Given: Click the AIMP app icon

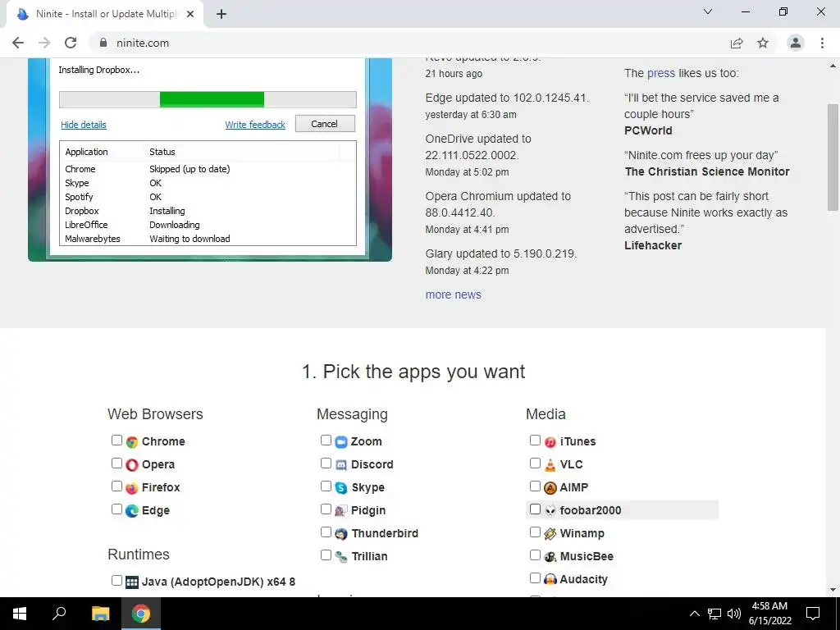Looking at the screenshot, I should coord(550,488).
